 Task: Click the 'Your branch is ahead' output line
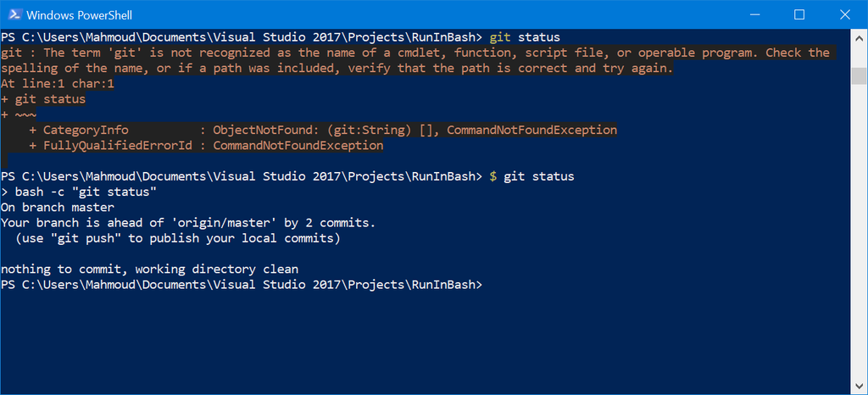[188, 224]
